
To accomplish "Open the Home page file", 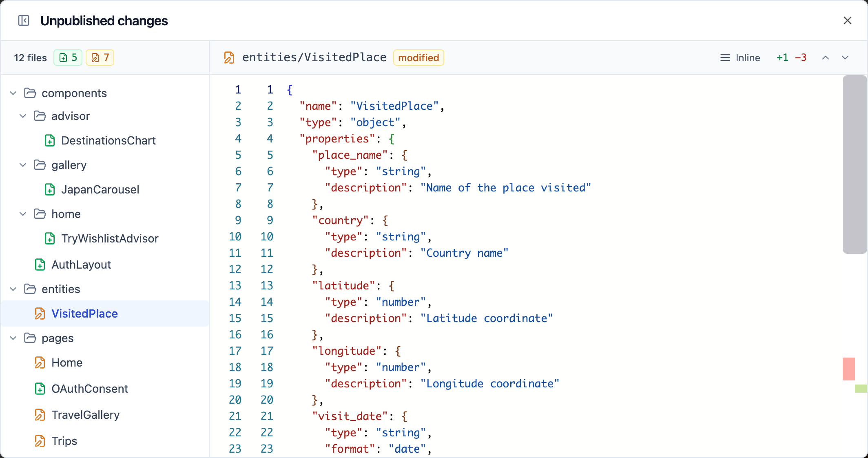I will 105,362.
